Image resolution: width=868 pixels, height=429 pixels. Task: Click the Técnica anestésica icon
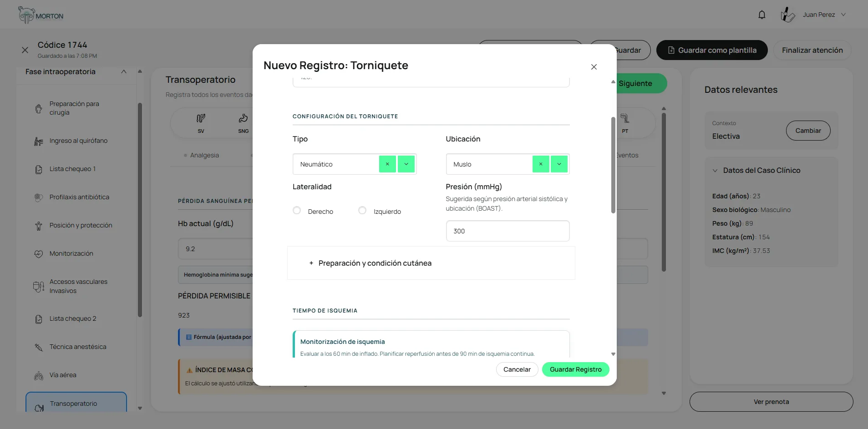[39, 348]
